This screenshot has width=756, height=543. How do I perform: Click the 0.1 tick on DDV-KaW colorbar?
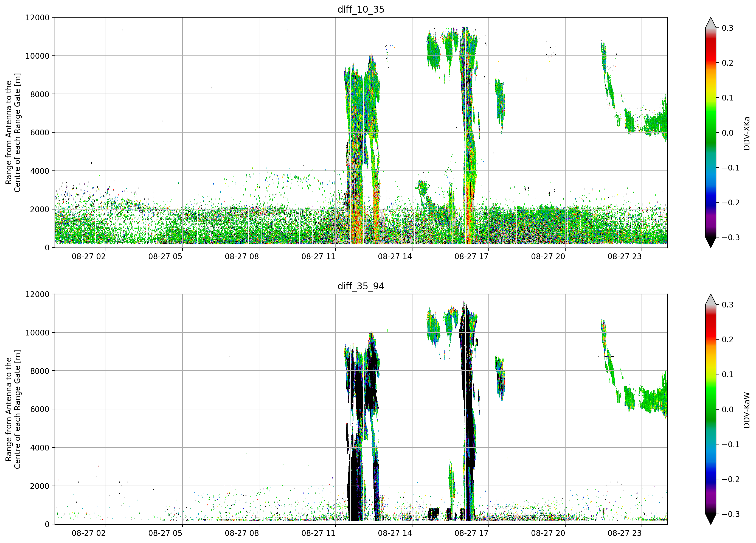pyautogui.click(x=728, y=374)
